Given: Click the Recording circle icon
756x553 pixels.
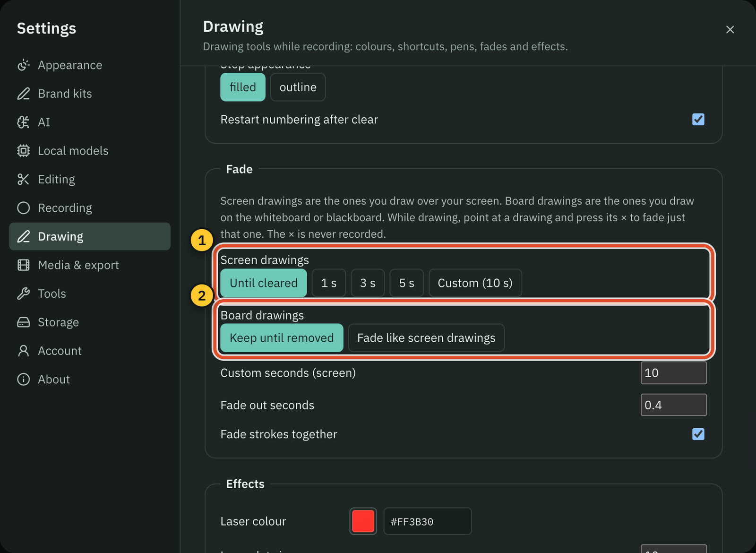Looking at the screenshot, I should pos(24,208).
